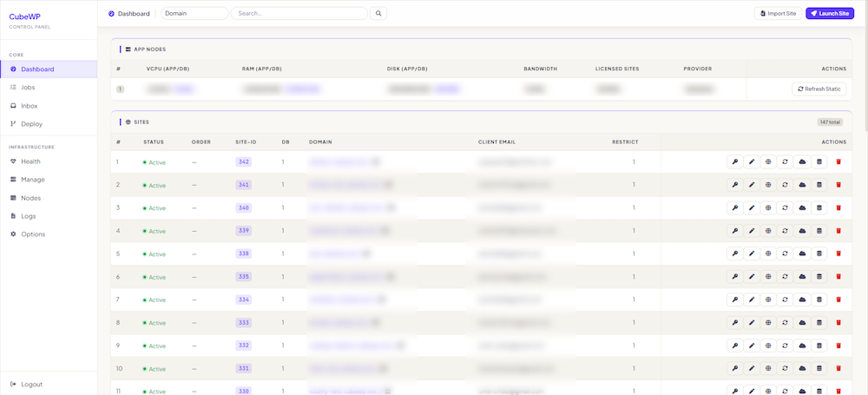Click the key icon in site 338 row
This screenshot has width=868, height=395.
point(734,253)
